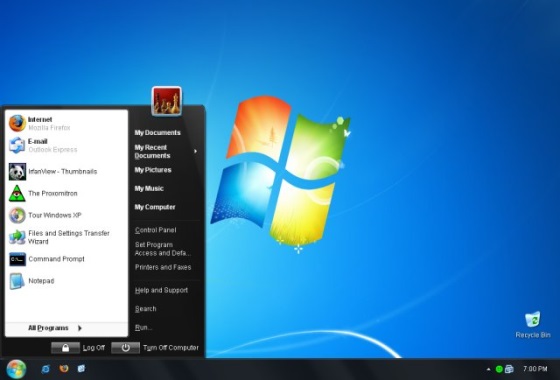Click the Show Desktop quick launch icon
The height and width of the screenshot is (380, 560).
pos(81,369)
